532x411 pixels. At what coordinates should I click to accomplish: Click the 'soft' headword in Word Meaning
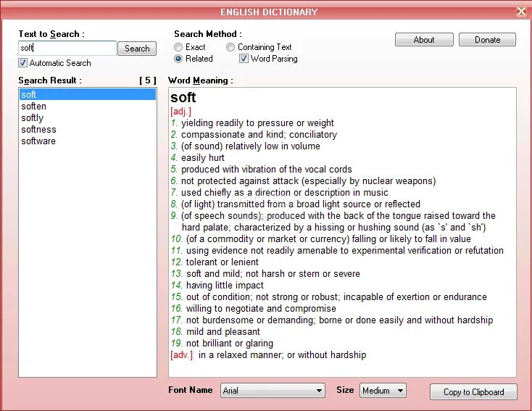pyautogui.click(x=183, y=98)
